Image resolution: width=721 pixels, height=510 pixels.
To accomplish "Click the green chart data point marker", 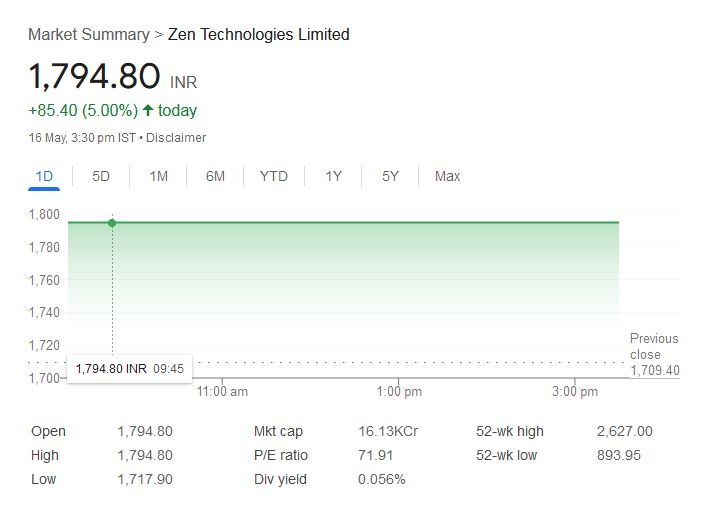I will pyautogui.click(x=112, y=223).
